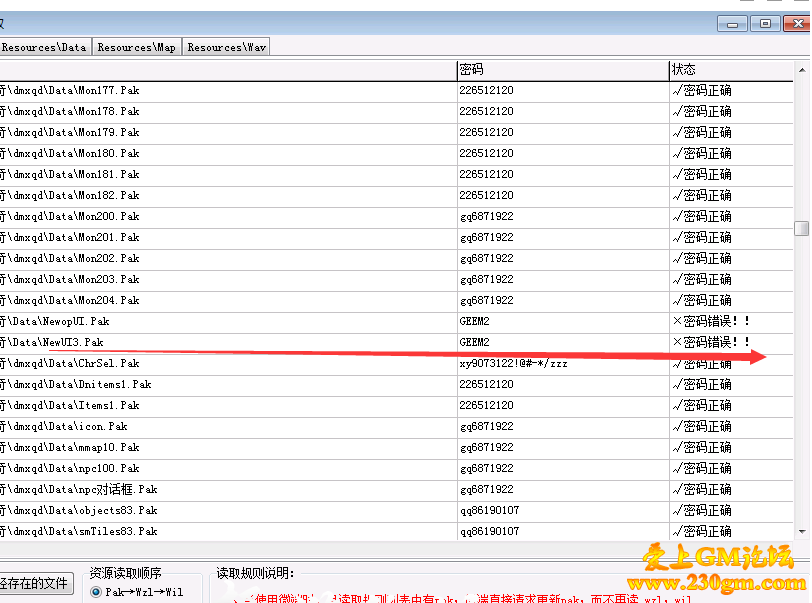Close the window

798,24
